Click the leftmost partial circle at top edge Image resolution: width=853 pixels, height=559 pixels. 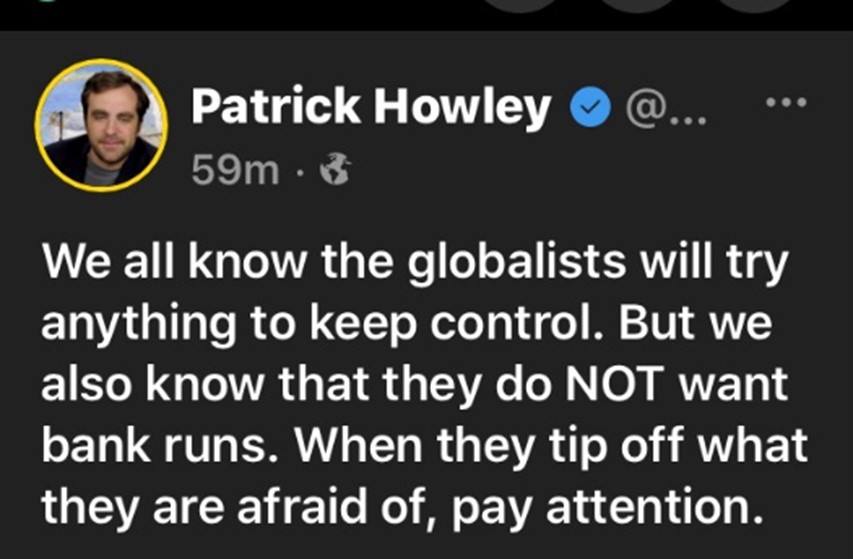pos(519,5)
